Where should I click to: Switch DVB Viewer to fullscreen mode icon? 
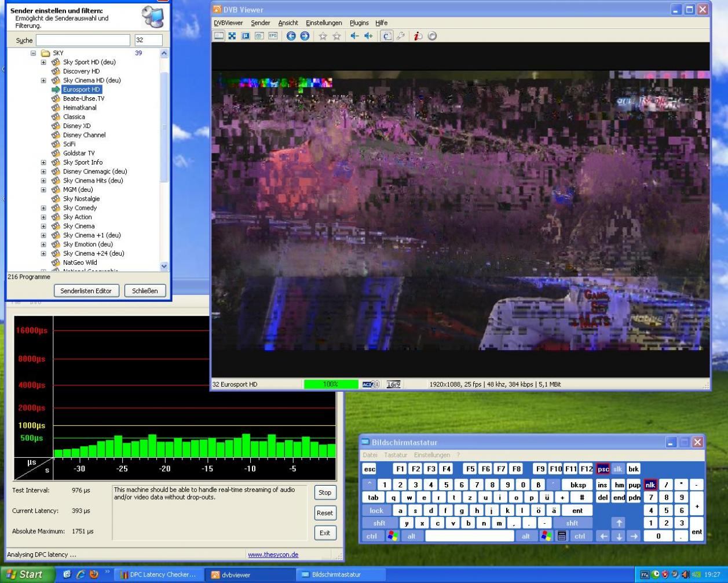232,36
